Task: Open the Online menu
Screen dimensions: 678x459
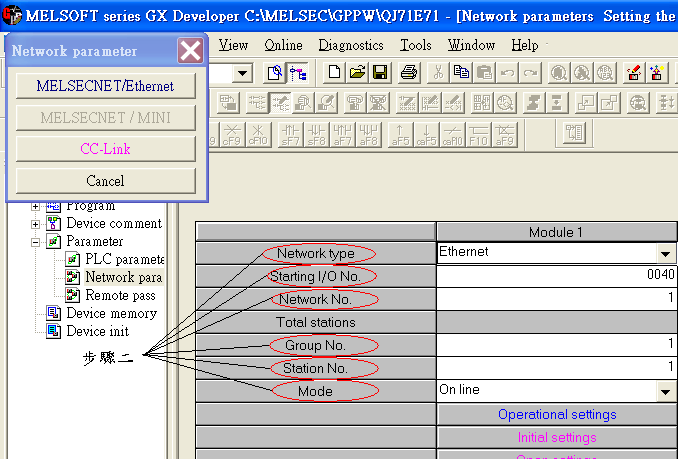Action: click(x=283, y=45)
